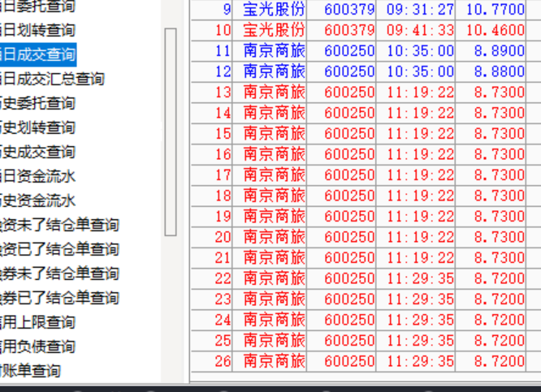Click 南京商旅 name in row 14
Image resolution: width=541 pixels, height=392 pixels.
click(x=274, y=113)
